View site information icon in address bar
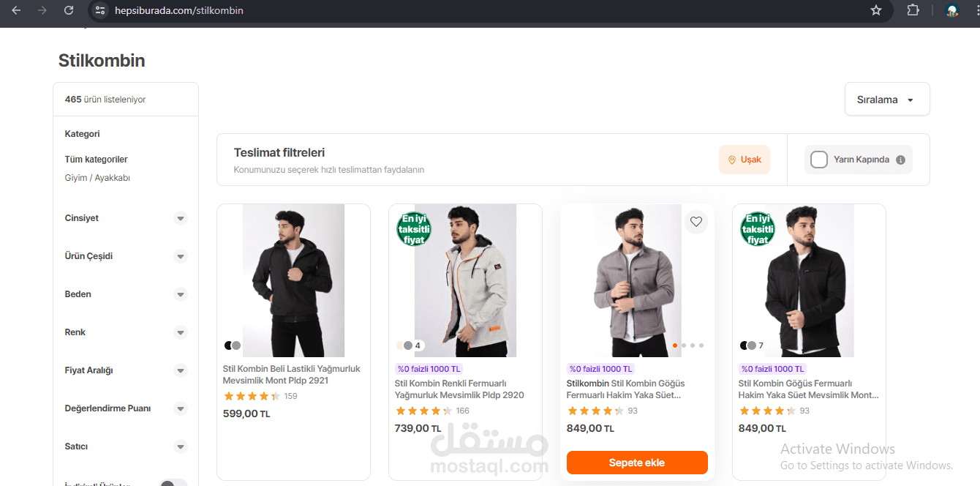980x486 pixels. (x=101, y=10)
